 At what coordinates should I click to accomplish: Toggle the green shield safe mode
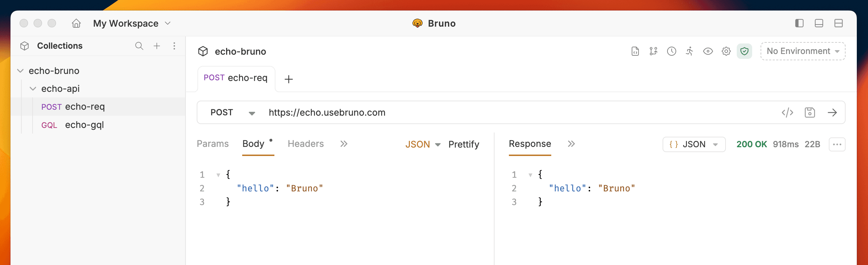744,51
